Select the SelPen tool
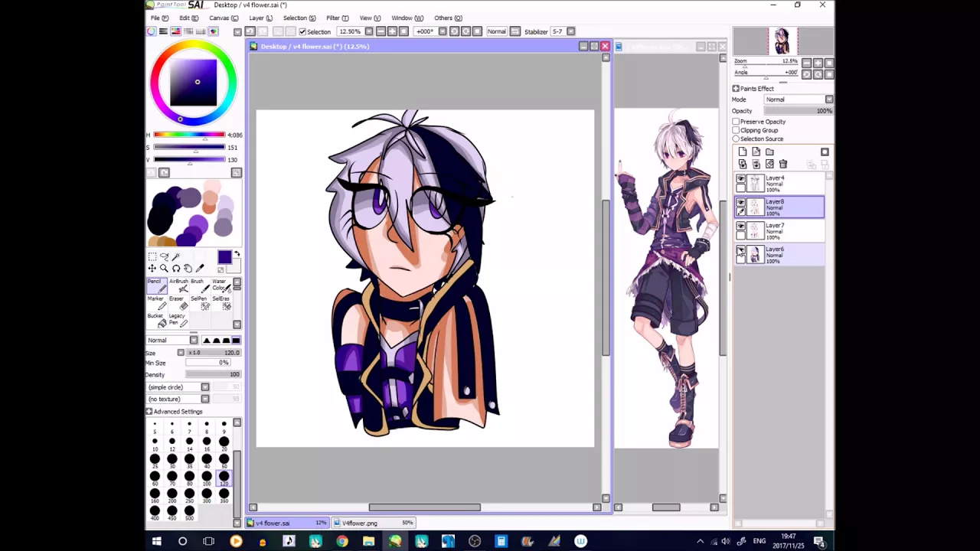Viewport: 980px width, 551px height. [x=200, y=303]
